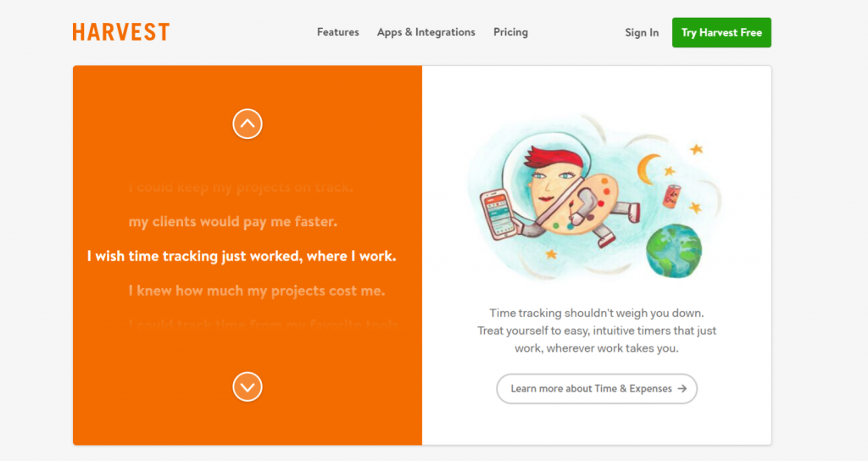868x461 pixels.
Task: Click the down chevron circle arrow
Action: pyautogui.click(x=248, y=386)
